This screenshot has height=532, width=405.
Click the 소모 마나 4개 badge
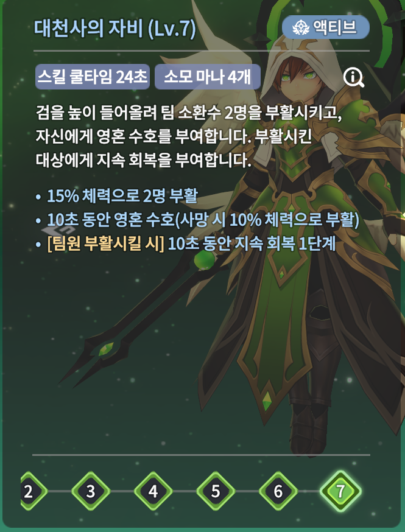(208, 77)
